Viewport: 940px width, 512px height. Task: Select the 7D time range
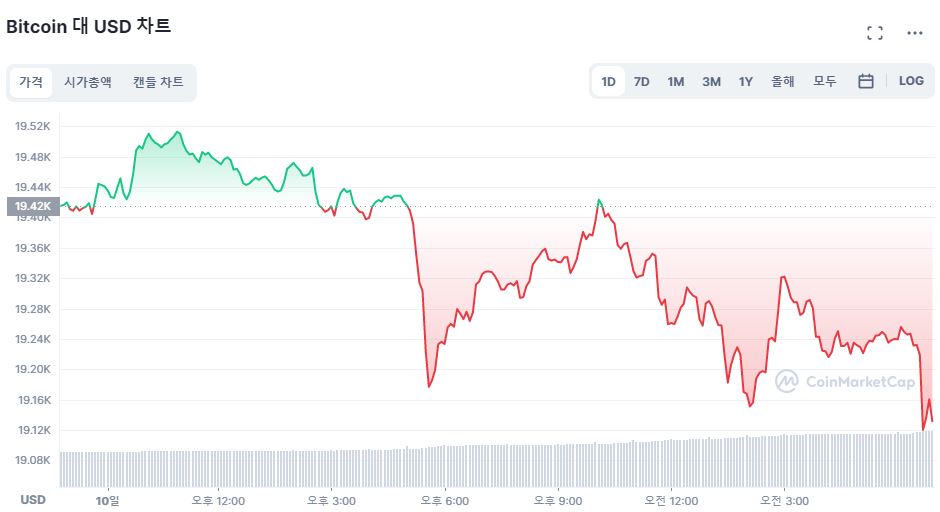[x=642, y=81]
